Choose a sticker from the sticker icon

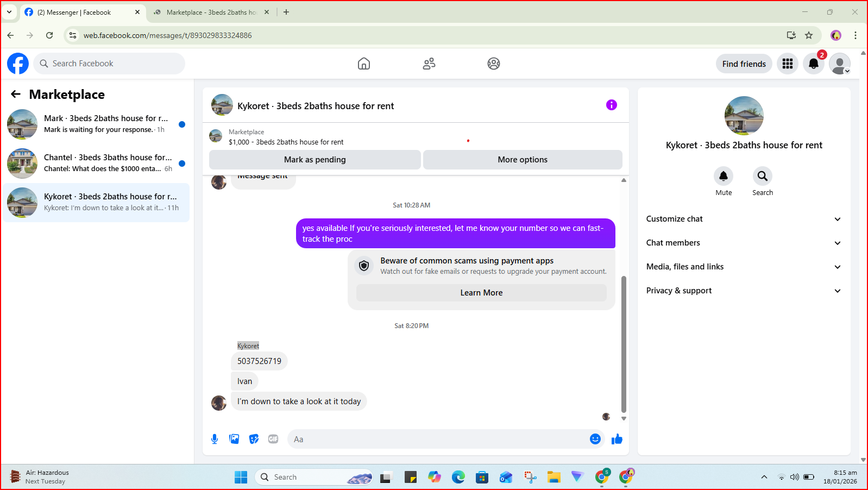click(x=254, y=439)
